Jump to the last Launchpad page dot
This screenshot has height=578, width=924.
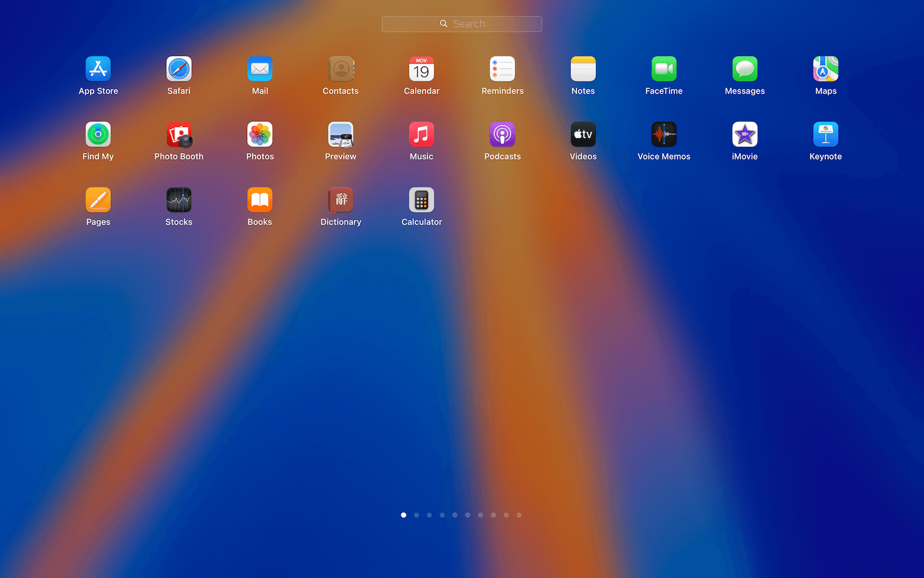pos(519,515)
